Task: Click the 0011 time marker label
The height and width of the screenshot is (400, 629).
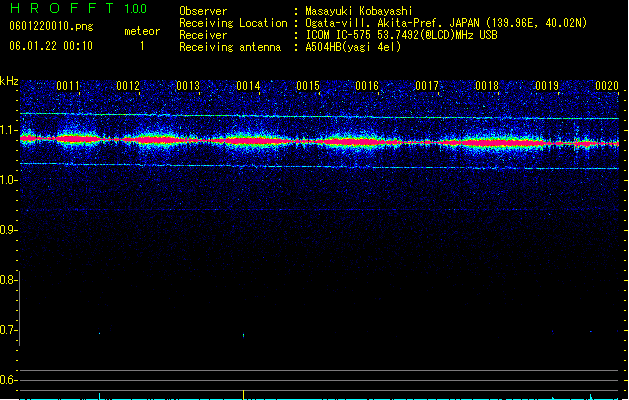Action: point(68,86)
